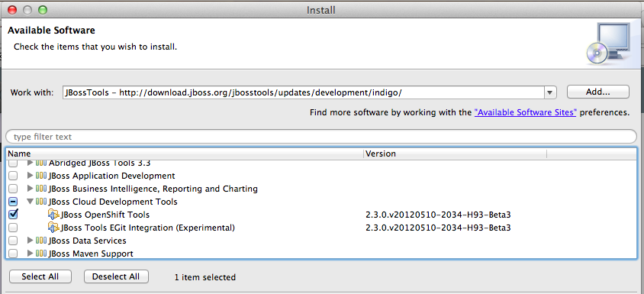Click the Abridged JBoss Tools 3.3 category icon
644x294 pixels.
tap(41, 163)
